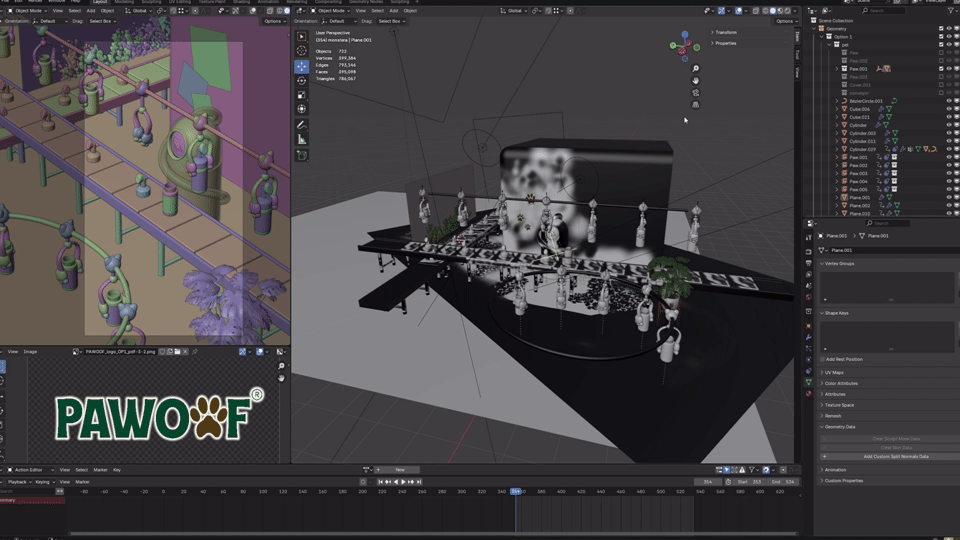Open the Keying dropdown in timeline
960x540 pixels.
click(x=44, y=482)
